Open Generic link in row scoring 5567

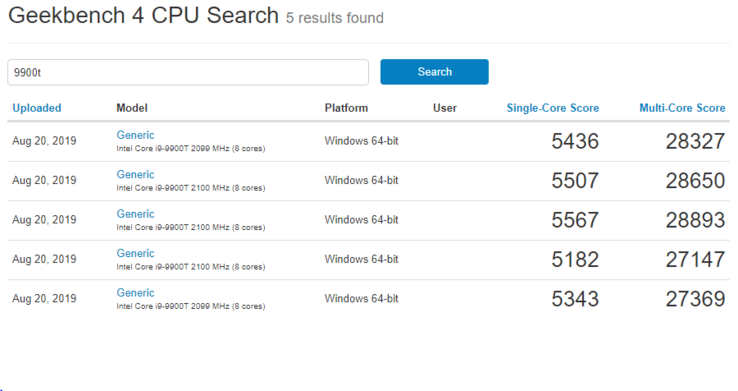coord(136,214)
